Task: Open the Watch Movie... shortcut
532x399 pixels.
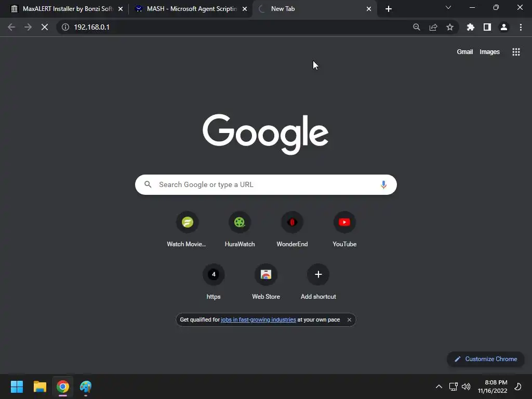Action: 187,229
